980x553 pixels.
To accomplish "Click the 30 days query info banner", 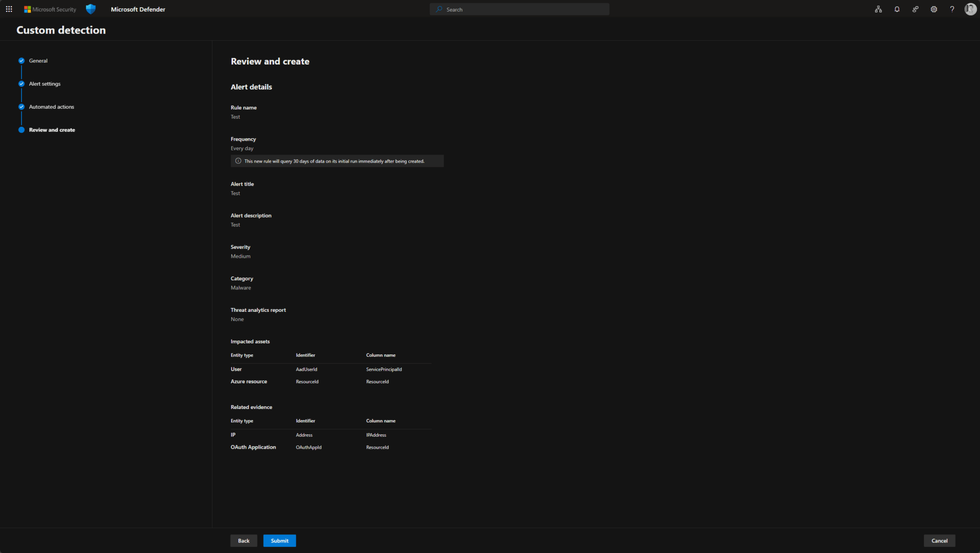I will coord(336,161).
